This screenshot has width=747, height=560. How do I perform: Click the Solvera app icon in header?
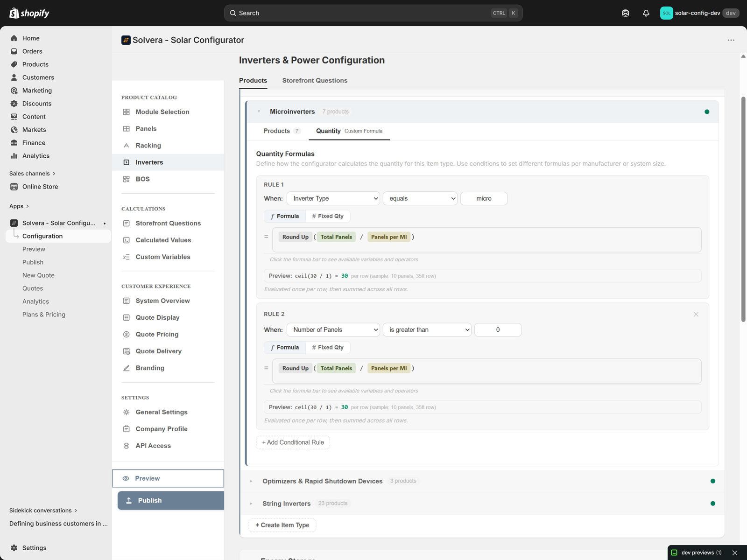(x=126, y=40)
